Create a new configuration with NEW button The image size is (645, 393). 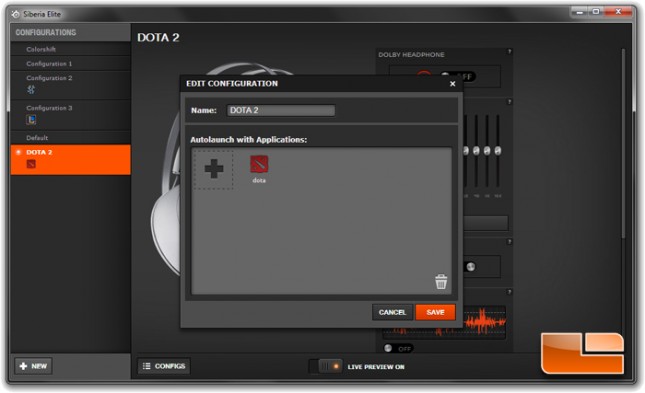pos(33,366)
